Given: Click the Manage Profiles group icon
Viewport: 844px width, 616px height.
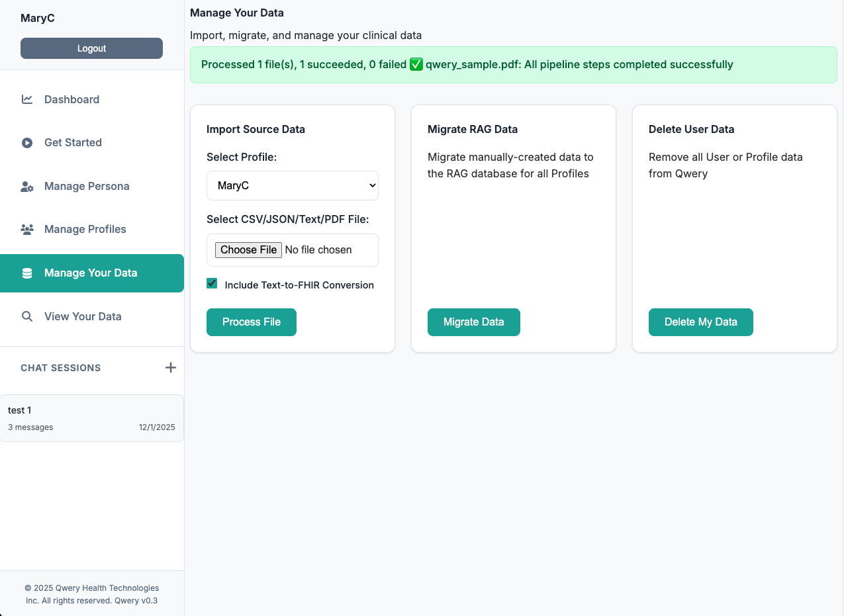Looking at the screenshot, I should 27,229.
